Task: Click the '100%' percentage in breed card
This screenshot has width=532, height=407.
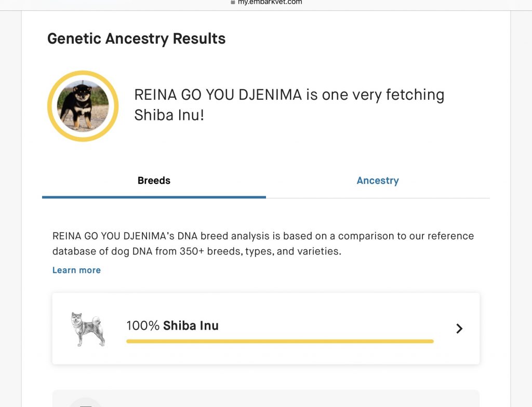Action: coord(143,326)
